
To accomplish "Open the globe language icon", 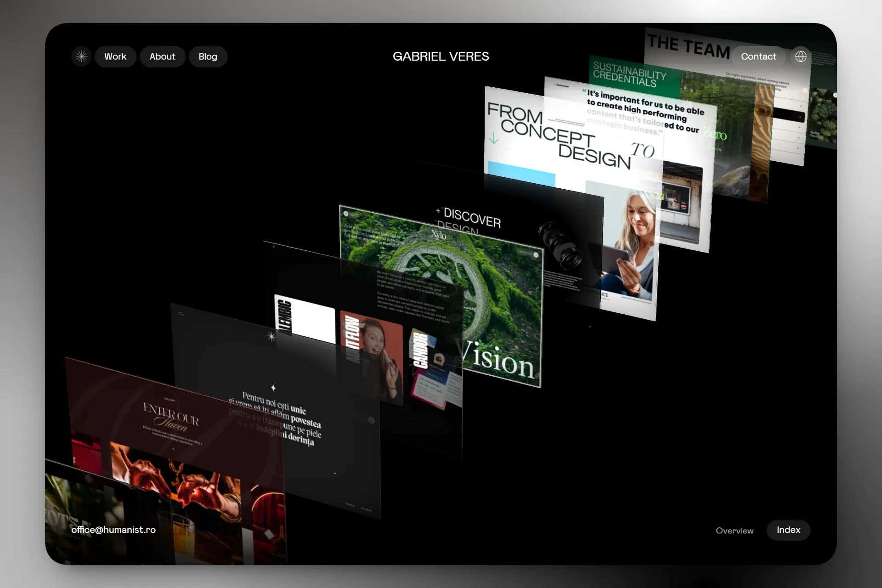I will (x=801, y=57).
